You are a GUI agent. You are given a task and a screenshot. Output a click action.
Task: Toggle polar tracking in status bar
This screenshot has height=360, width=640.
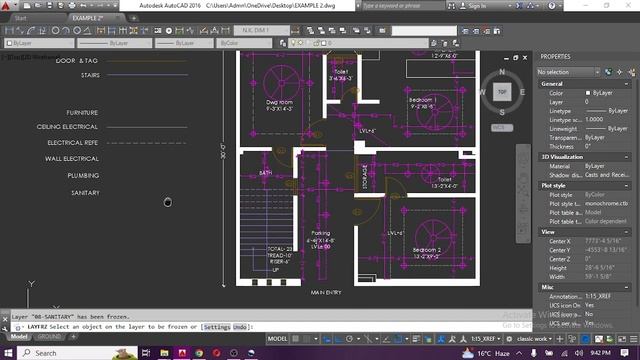pos(349,339)
